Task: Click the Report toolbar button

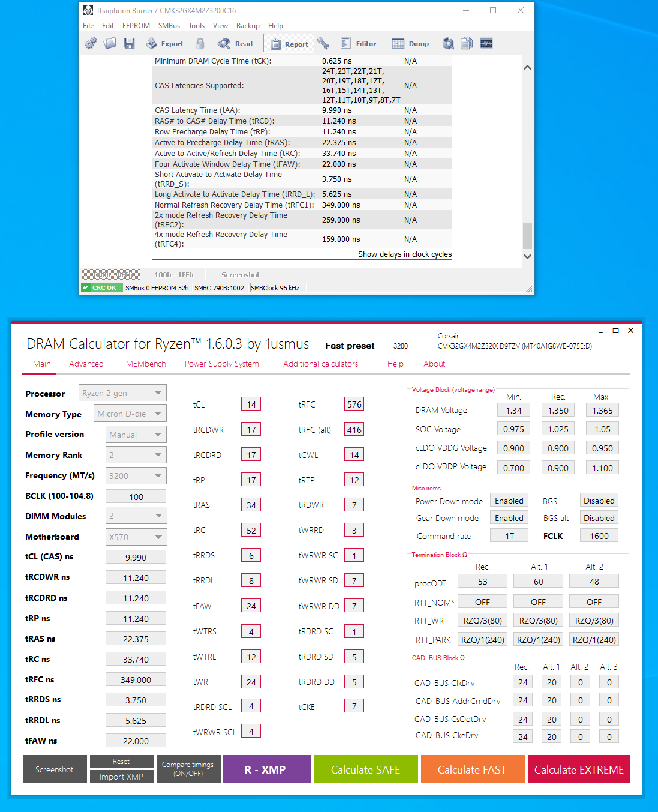Action: click(289, 44)
